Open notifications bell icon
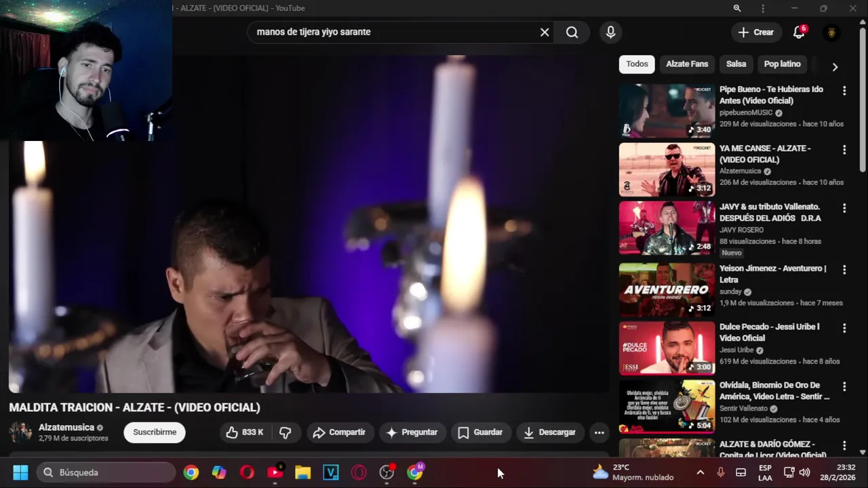The image size is (868, 488). [x=800, y=32]
